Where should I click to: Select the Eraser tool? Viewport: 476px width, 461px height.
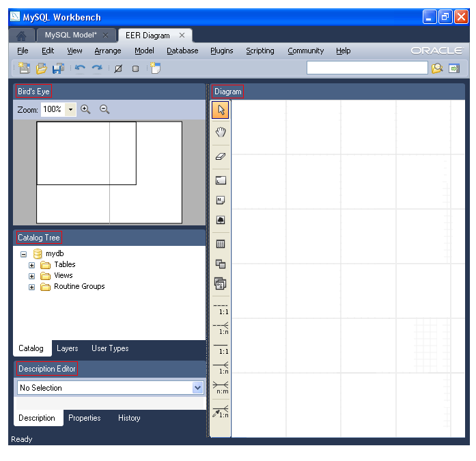(x=221, y=156)
